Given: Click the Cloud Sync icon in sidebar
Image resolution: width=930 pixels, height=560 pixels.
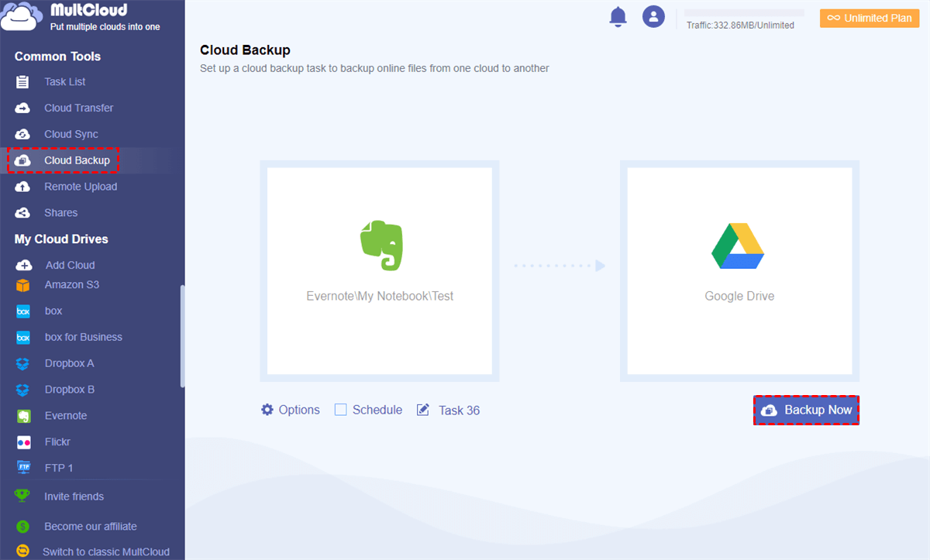Looking at the screenshot, I should point(22,134).
